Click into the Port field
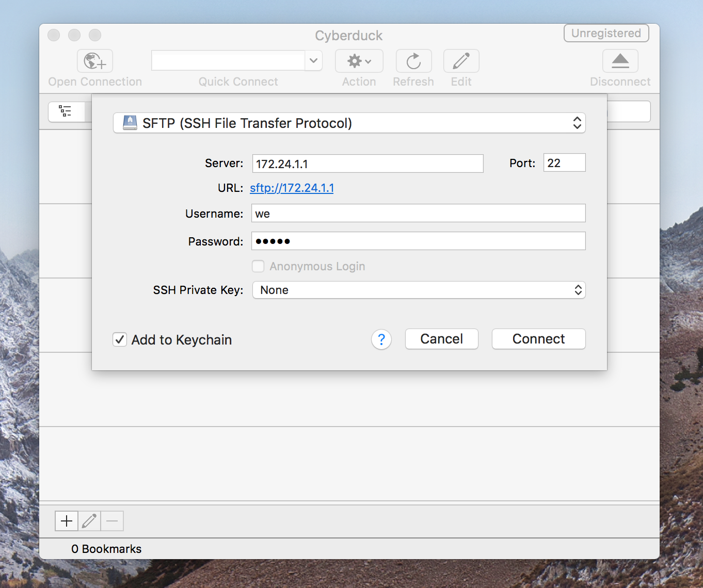This screenshot has width=703, height=588. 564,162
